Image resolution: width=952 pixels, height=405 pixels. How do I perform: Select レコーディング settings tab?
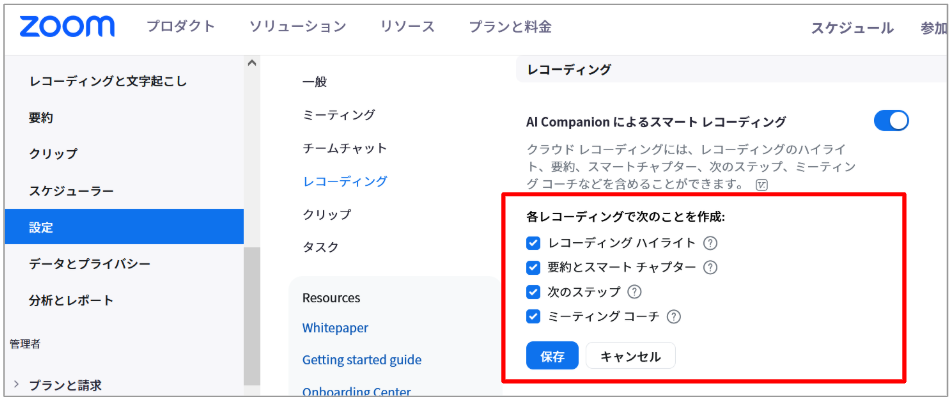[344, 181]
